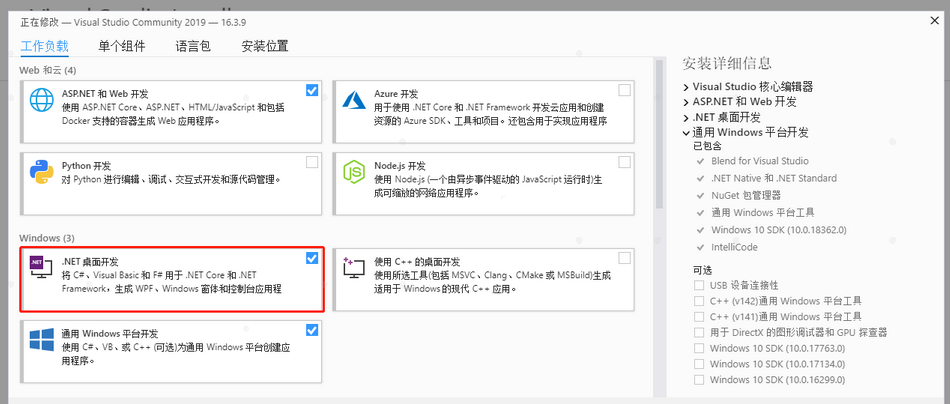The height and width of the screenshot is (404, 950).
Task: Expand Visual Studio 核心编辑器 details
Action: click(686, 87)
